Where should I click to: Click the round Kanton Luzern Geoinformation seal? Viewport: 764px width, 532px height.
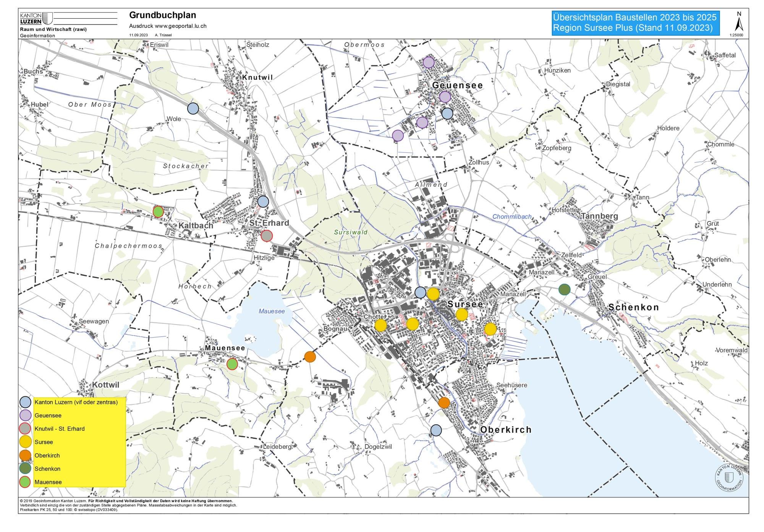(729, 478)
